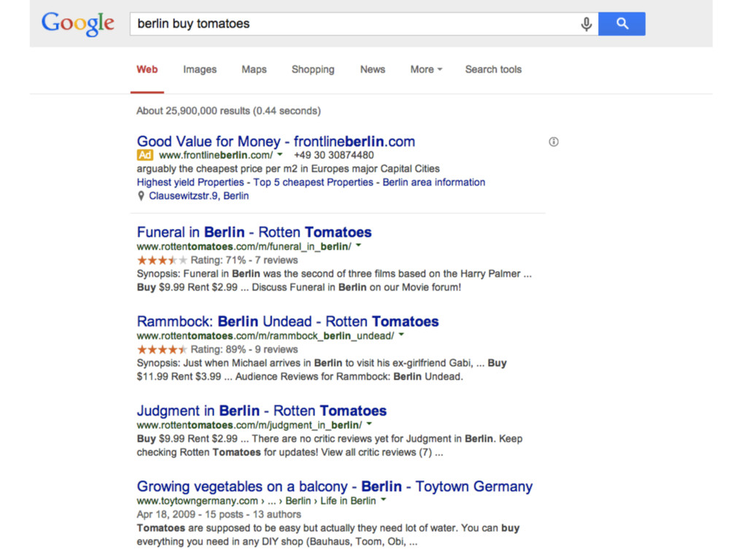
Task: Switch to the Images tab
Action: coord(200,69)
